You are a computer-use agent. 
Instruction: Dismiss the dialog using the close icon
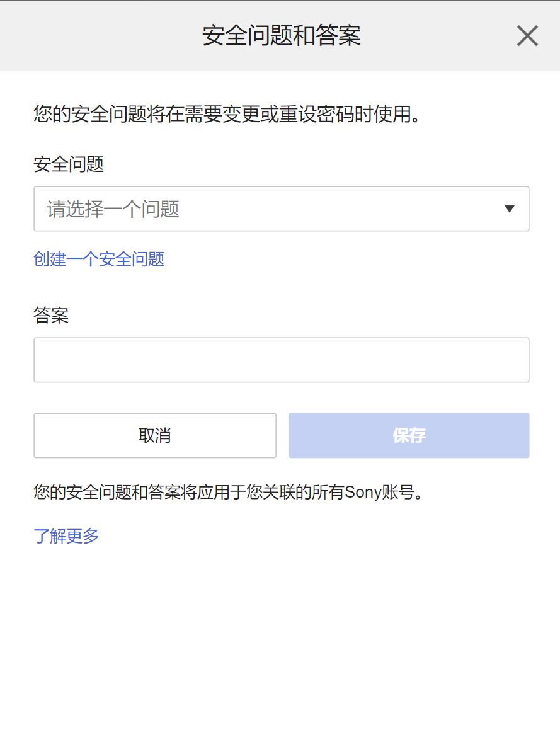click(x=527, y=36)
